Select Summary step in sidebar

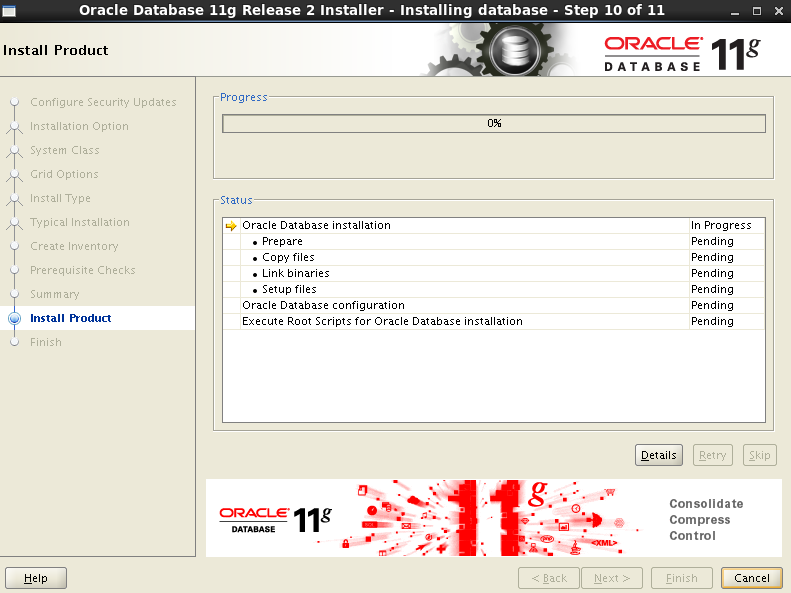54,294
